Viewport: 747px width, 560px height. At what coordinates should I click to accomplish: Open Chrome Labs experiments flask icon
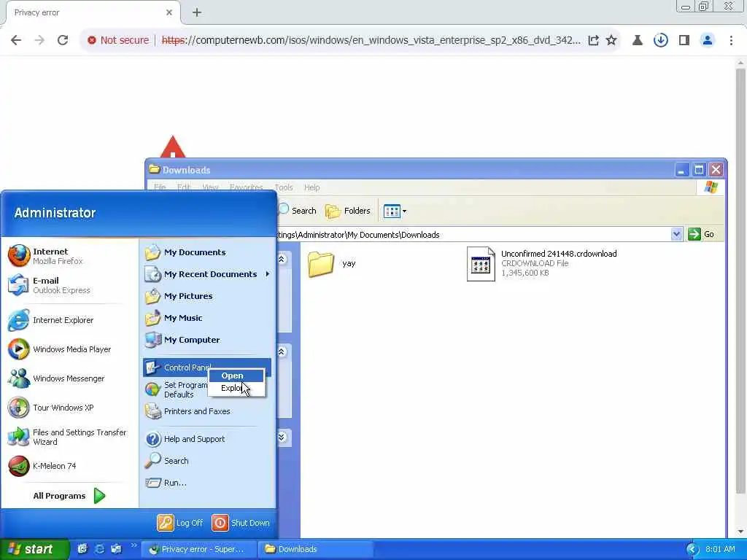pos(637,40)
